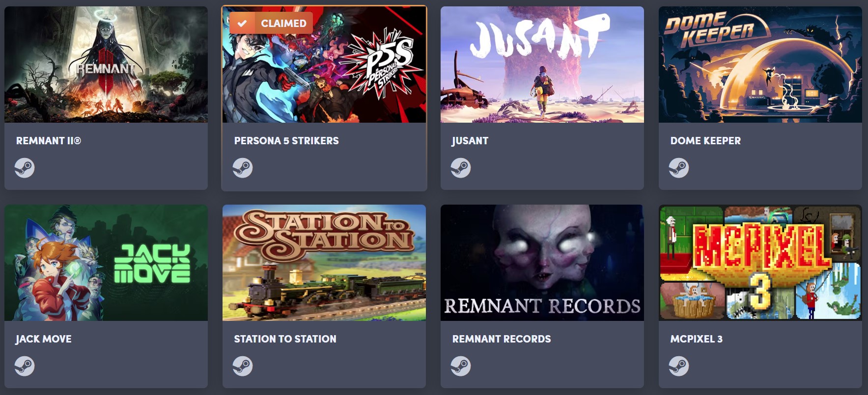868x395 pixels.
Task: Click the Steam icon under Jusant
Action: click(x=461, y=168)
